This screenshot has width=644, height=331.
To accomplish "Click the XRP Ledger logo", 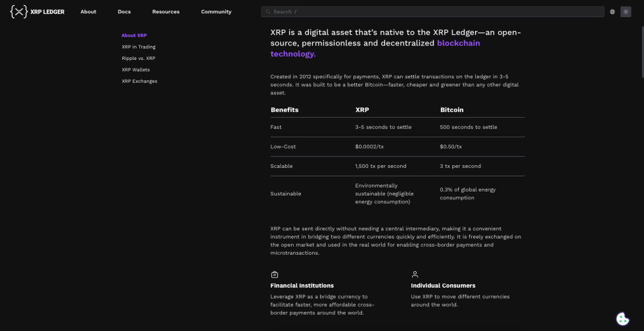I will click(x=37, y=11).
